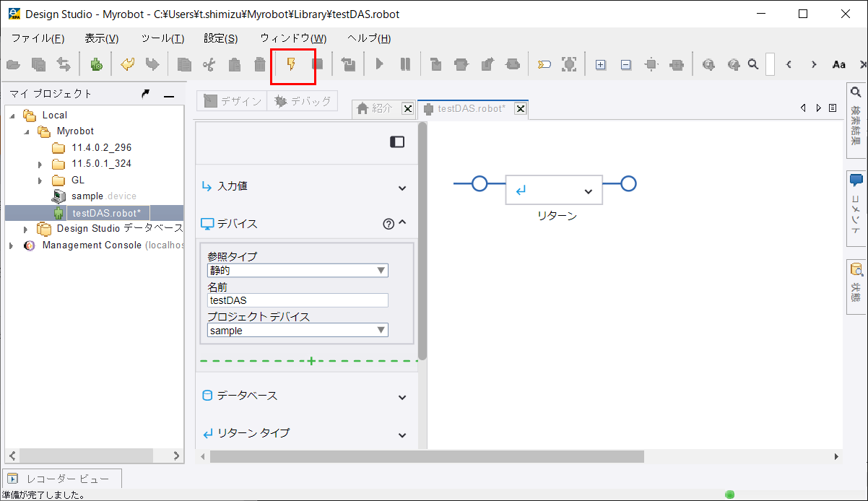Click the scissors cut icon
The height and width of the screenshot is (501, 868).
point(209,65)
